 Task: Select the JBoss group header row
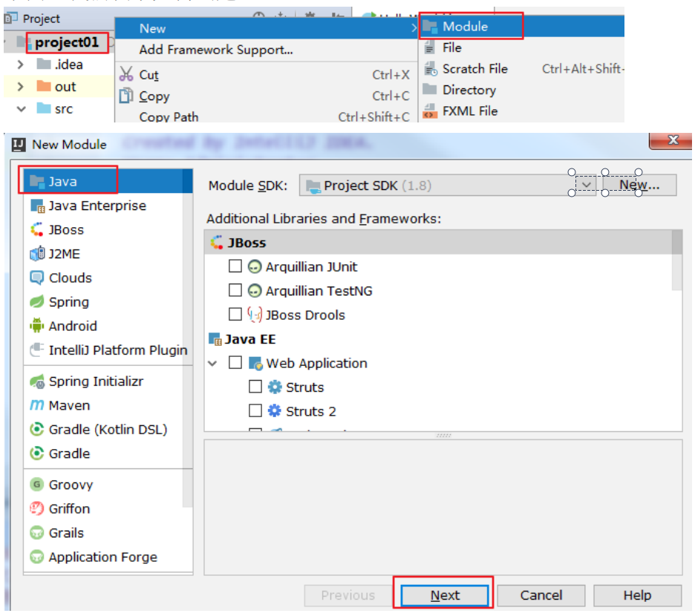click(x=438, y=243)
